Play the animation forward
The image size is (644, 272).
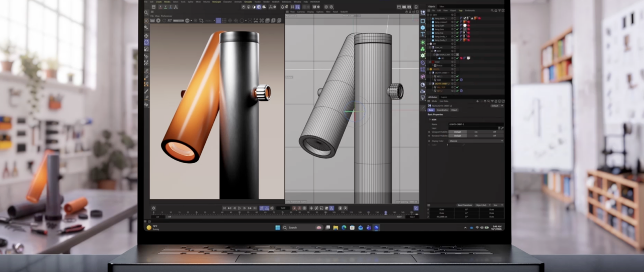coord(239,208)
